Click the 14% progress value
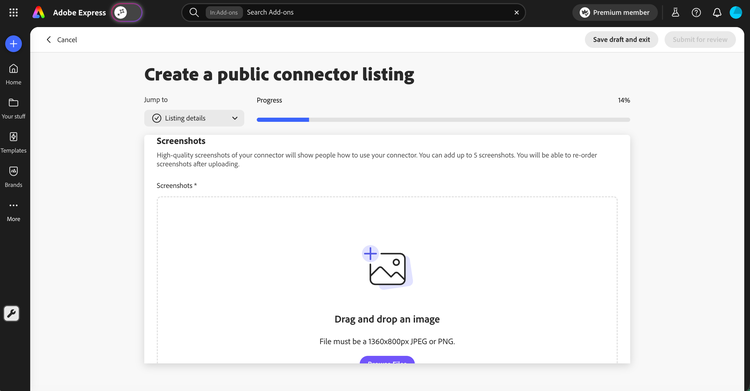This screenshot has width=750, height=391. tap(624, 101)
